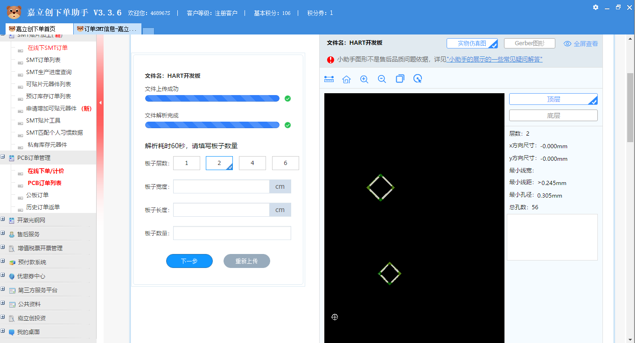This screenshot has width=644, height=343.
Task: Click the 文件上传成功 progress bar
Action: tap(212, 98)
